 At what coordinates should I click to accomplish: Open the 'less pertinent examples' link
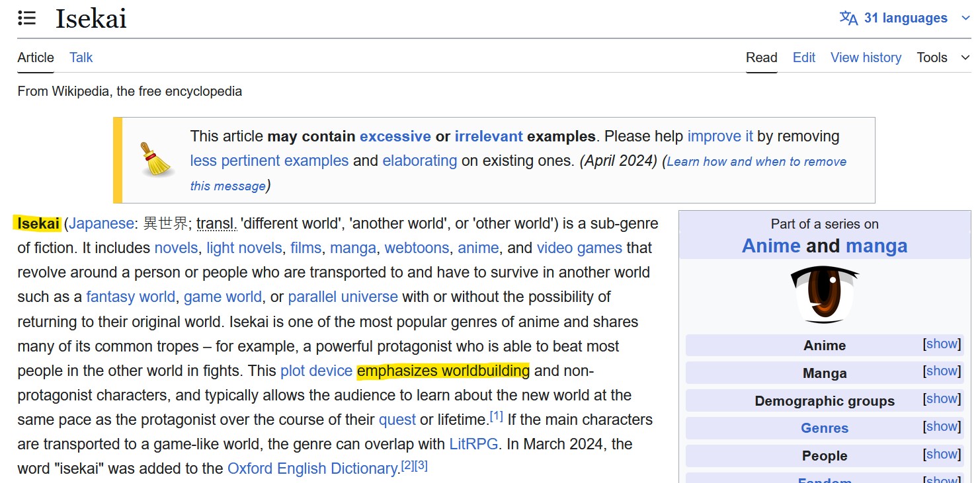tap(269, 161)
